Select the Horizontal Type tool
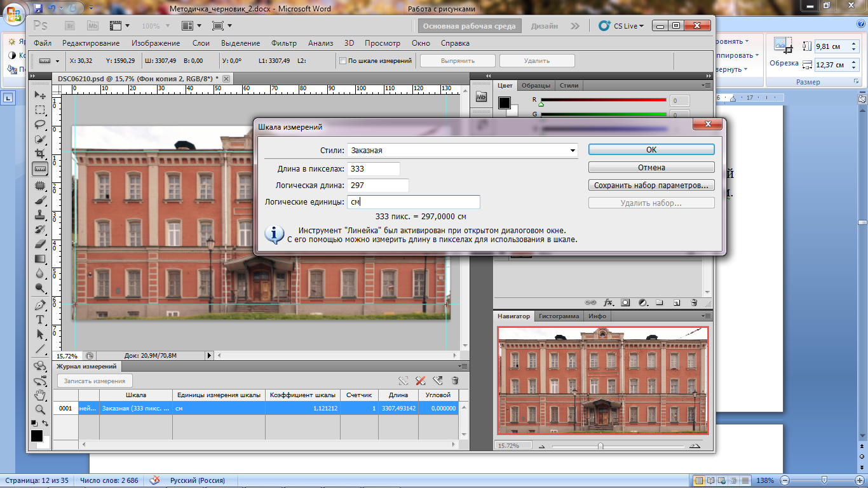The height and width of the screenshot is (488, 868). [40, 319]
